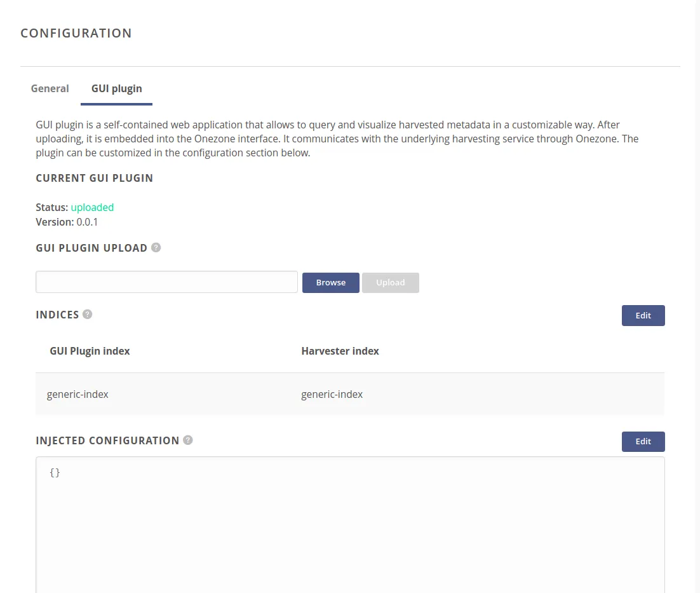Click Edit next to the Indices section

[643, 315]
